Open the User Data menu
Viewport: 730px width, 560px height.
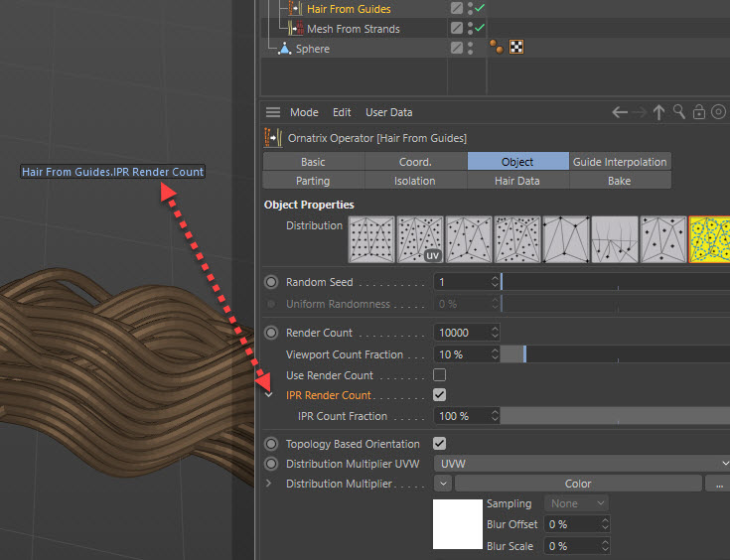(x=388, y=112)
